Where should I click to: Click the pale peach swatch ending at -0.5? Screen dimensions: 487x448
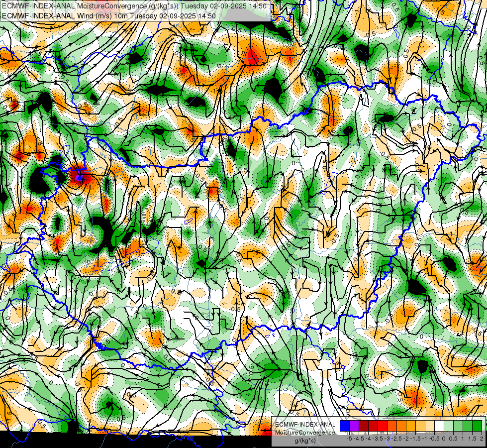pos(430,426)
